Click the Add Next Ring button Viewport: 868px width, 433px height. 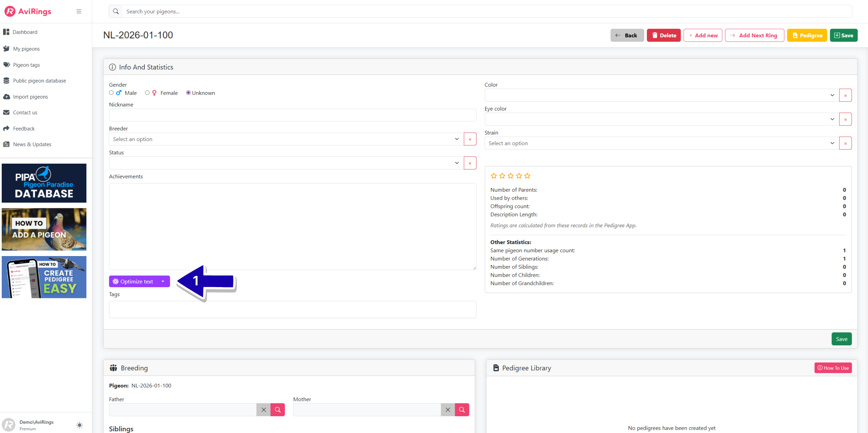[754, 35]
